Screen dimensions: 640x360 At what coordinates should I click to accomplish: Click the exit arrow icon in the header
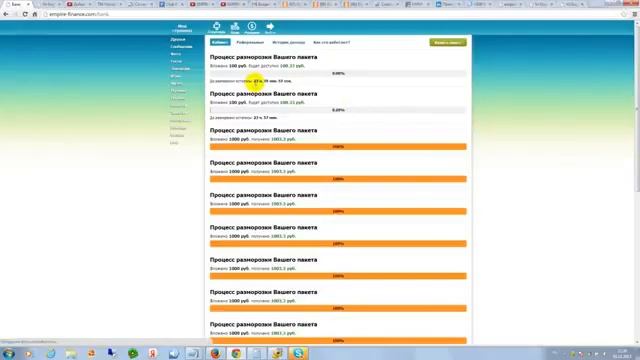(270, 27)
